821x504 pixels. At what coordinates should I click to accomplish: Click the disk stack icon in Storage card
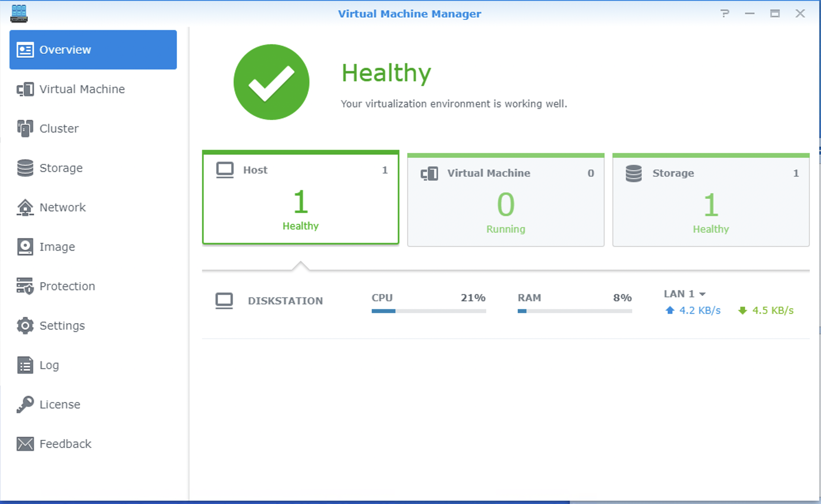634,174
